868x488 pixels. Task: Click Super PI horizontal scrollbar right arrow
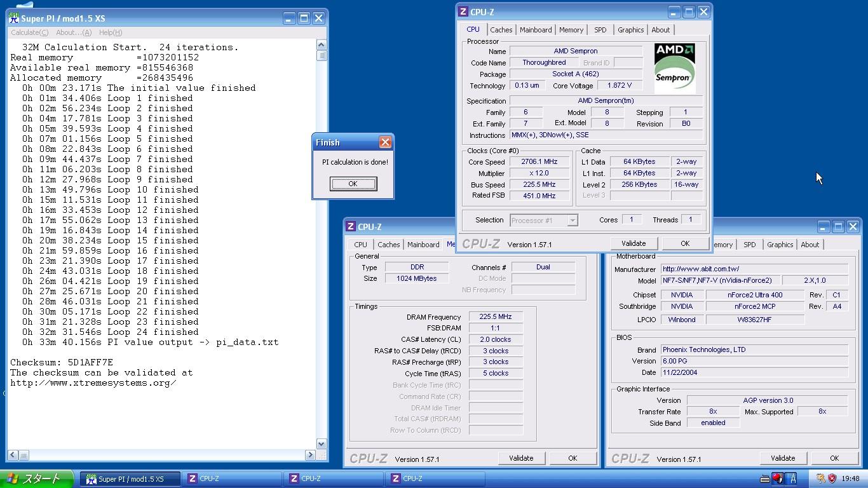pyautogui.click(x=310, y=455)
